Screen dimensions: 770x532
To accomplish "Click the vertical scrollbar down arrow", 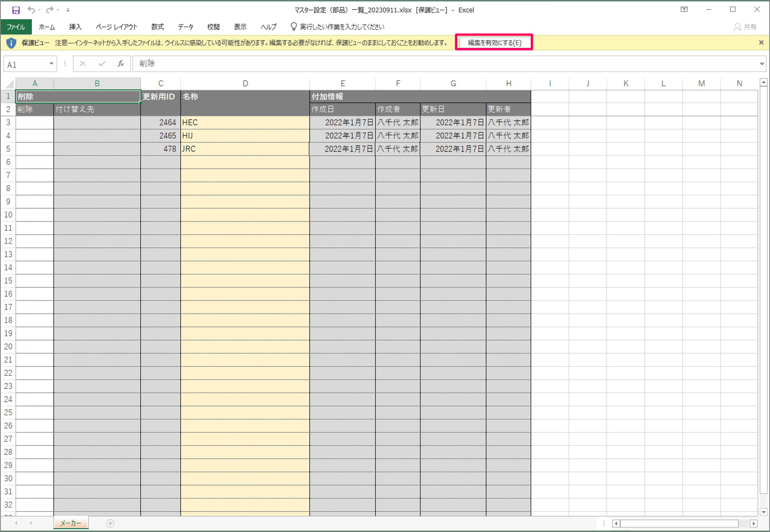I will coord(763,512).
